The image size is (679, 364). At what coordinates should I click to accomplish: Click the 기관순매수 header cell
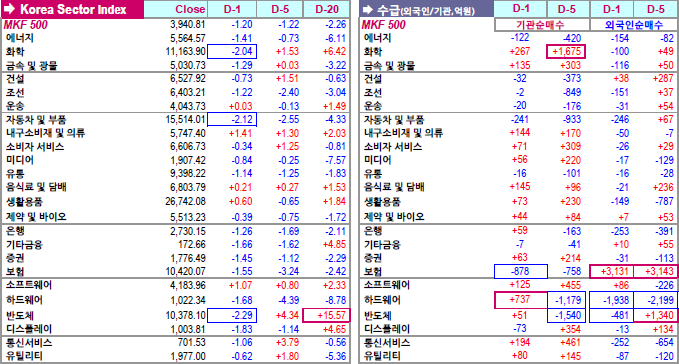[541, 25]
